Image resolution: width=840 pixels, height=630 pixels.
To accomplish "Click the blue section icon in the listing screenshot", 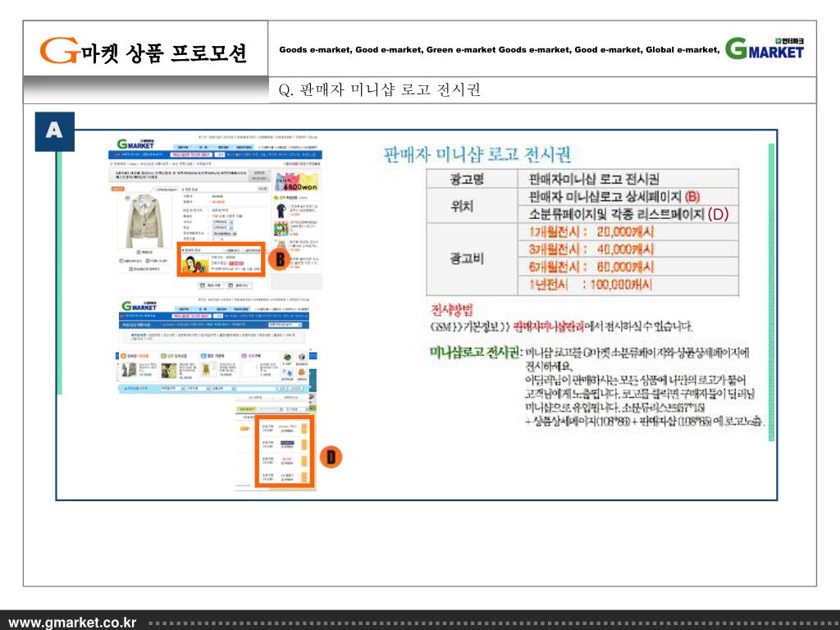I will 203,356.
